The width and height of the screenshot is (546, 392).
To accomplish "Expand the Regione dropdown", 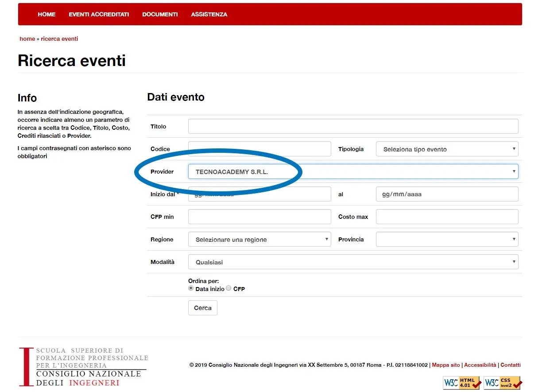I will tap(259, 239).
